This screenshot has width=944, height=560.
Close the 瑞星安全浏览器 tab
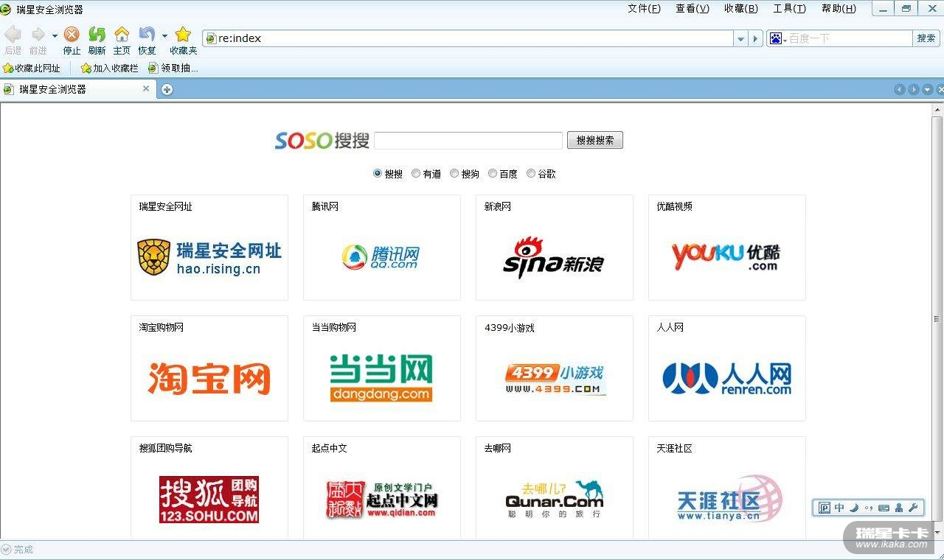(146, 88)
